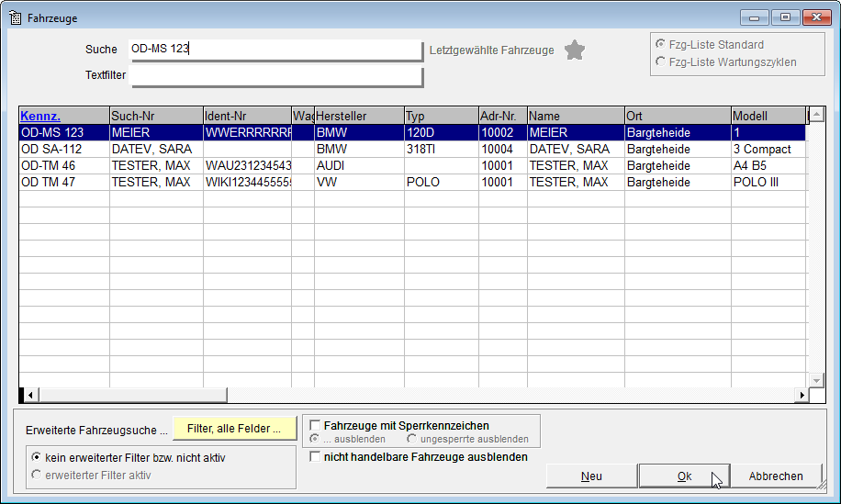The width and height of the screenshot is (841, 504).
Task: Click the Ort column header
Action: coord(678,116)
